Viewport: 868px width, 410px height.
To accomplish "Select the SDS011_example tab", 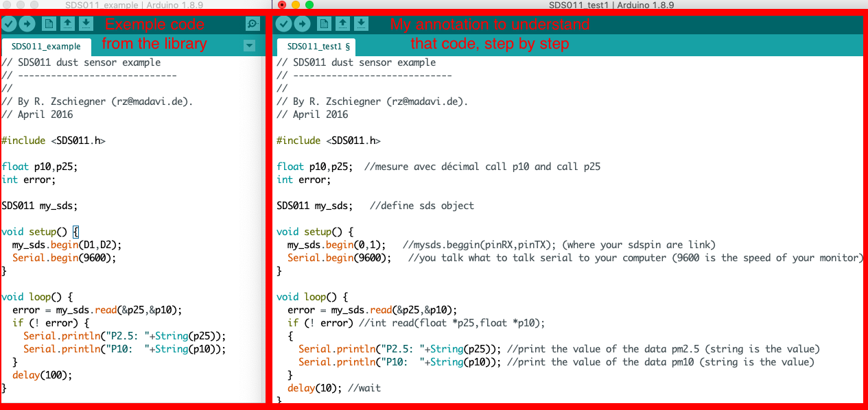I will tap(46, 47).
